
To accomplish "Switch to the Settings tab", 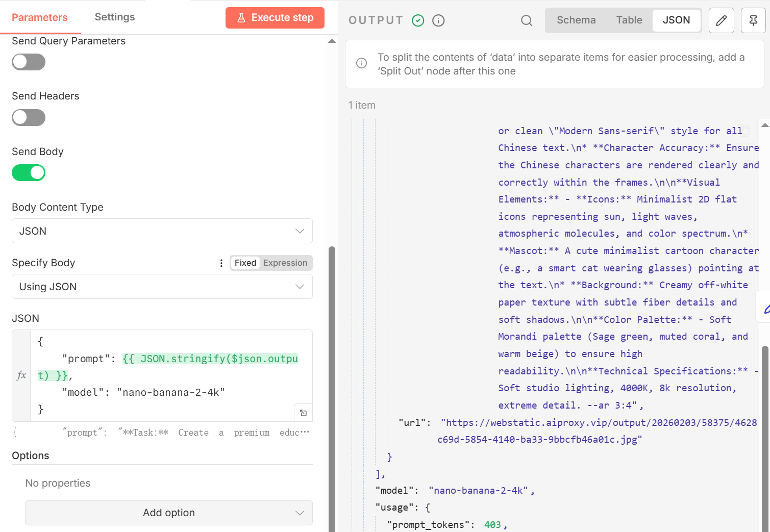I will click(115, 17).
